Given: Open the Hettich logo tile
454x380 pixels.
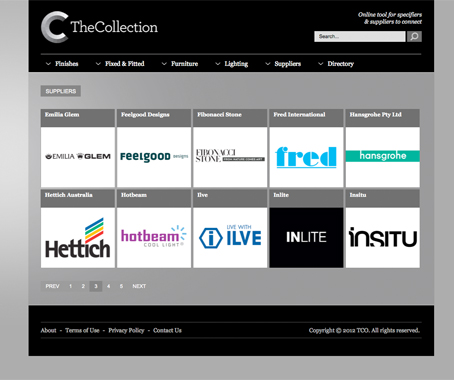Looking at the screenshot, I should 78,238.
